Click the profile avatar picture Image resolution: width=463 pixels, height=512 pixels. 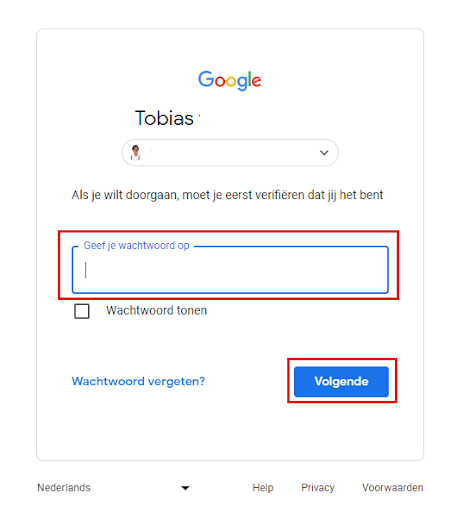click(136, 153)
